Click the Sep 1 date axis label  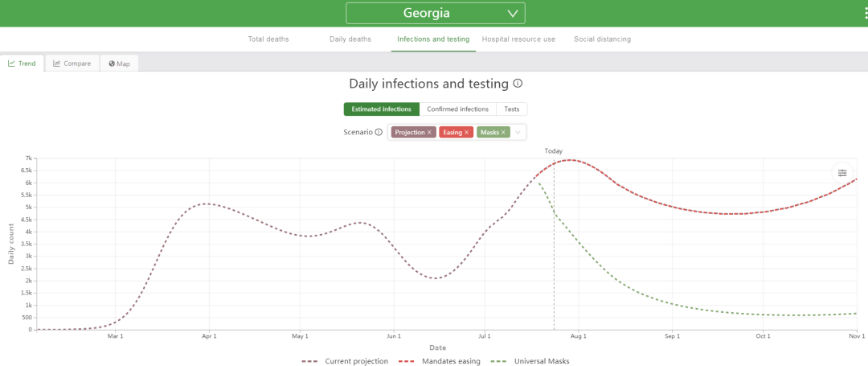point(672,335)
